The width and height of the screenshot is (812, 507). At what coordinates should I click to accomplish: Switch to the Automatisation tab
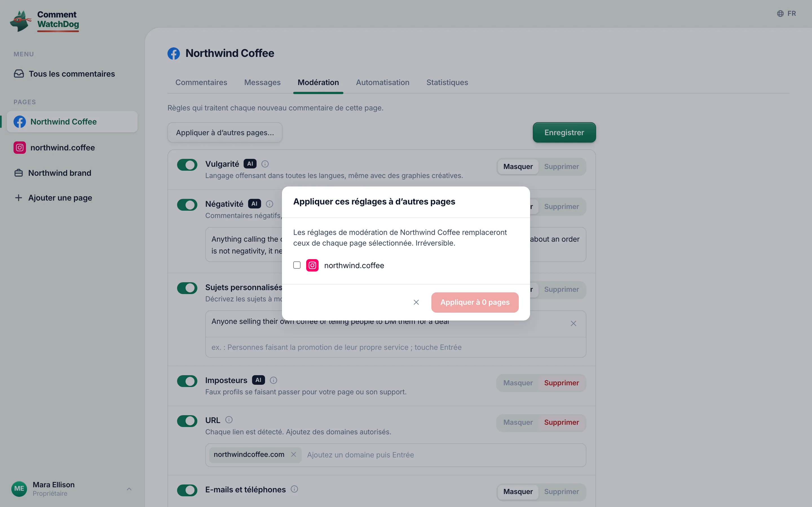pos(383,83)
